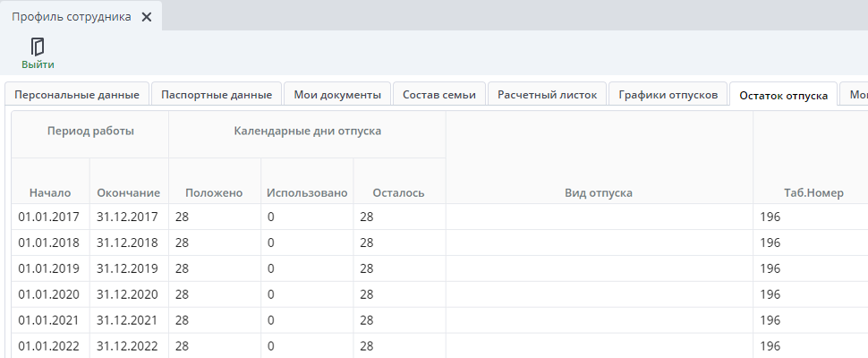868x358 pixels.
Task: Click Использовано value 0 in the 2018 row
Action: tap(307, 243)
